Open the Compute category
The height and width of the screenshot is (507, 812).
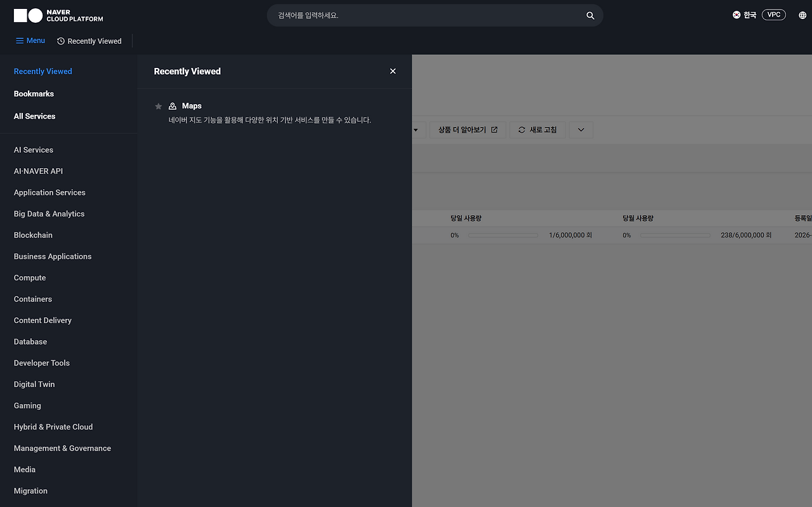click(x=30, y=278)
